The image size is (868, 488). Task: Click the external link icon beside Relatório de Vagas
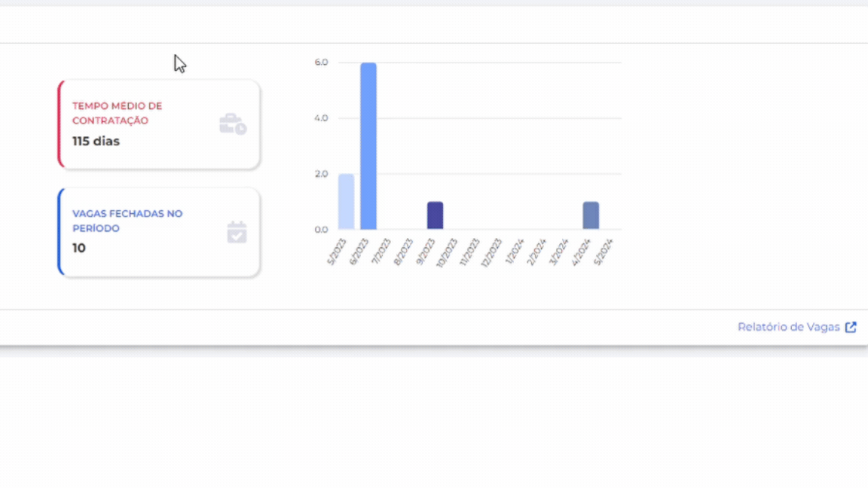click(x=851, y=327)
